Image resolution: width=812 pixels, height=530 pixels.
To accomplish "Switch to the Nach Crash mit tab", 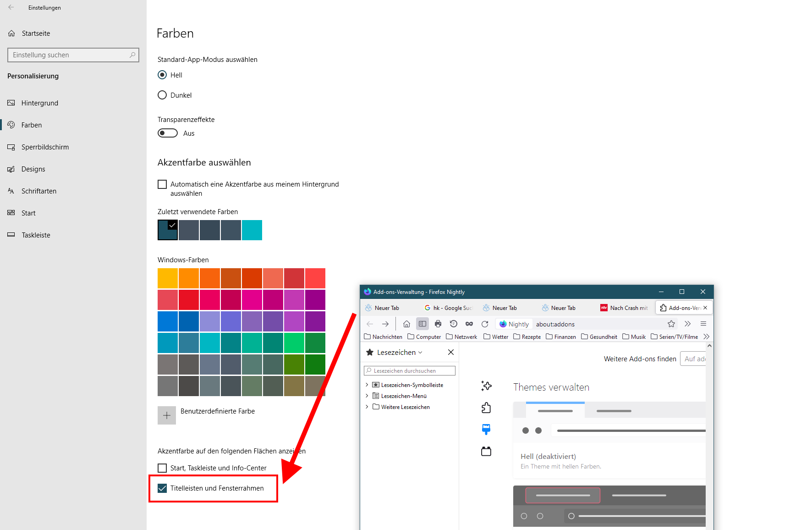I will pyautogui.click(x=625, y=308).
